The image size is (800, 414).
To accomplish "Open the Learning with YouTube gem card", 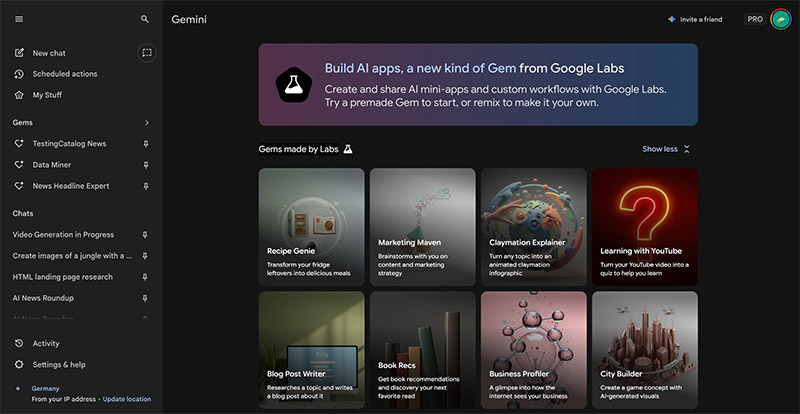I will 644,226.
